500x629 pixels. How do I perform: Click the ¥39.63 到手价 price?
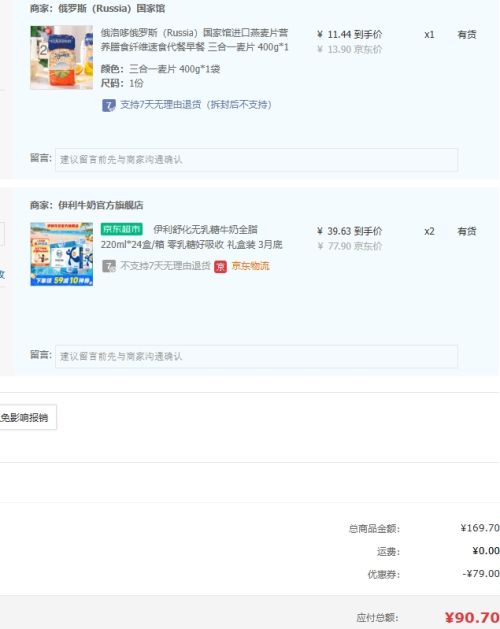tap(350, 231)
